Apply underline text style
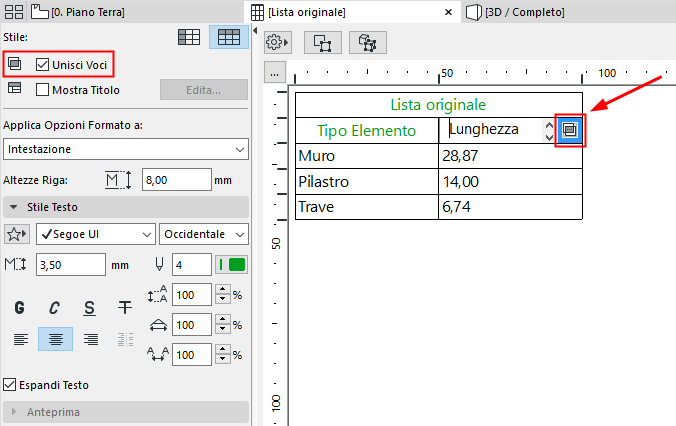Viewport: 676px width, 426px height. coord(90,308)
